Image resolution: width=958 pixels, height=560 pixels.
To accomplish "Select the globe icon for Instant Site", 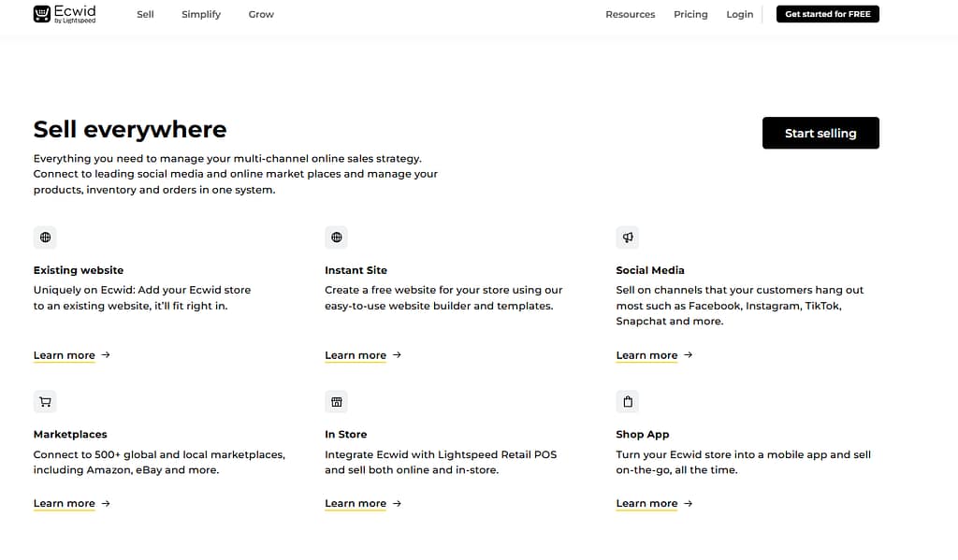I will point(336,237).
